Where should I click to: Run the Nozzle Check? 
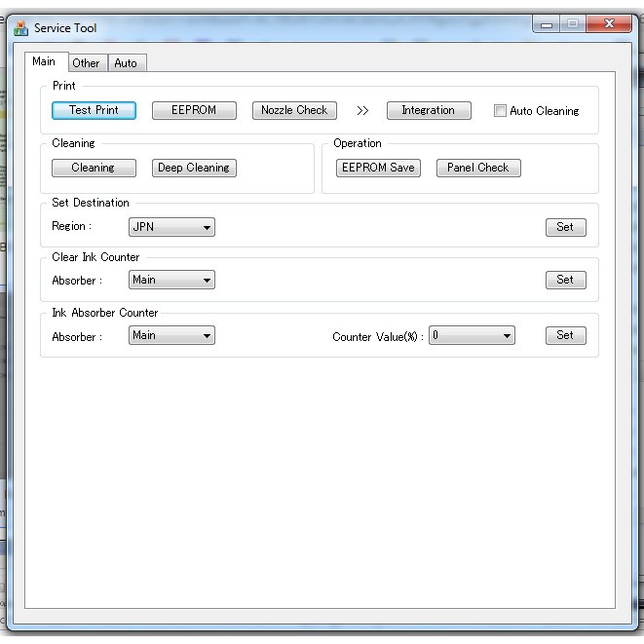pos(294,111)
